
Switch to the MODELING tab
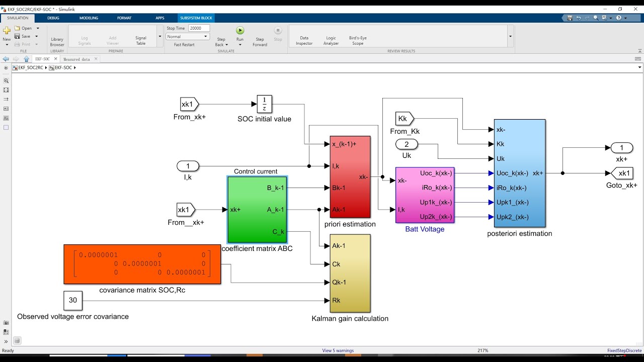[89, 18]
